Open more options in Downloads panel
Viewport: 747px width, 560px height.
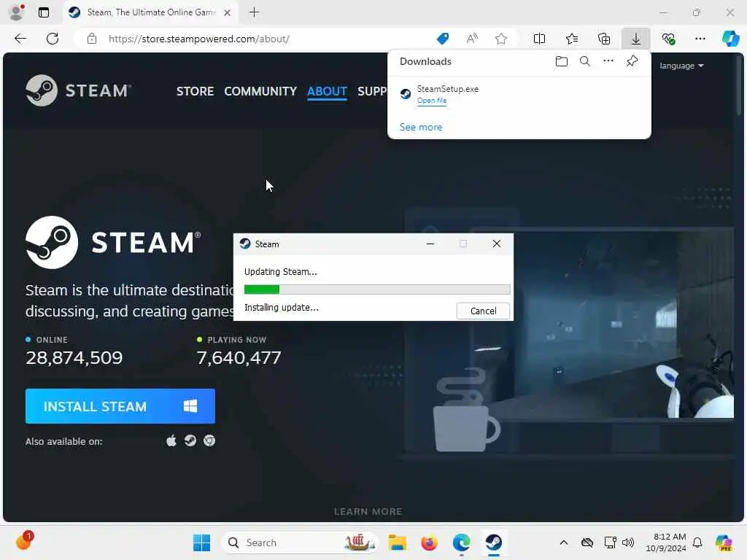click(608, 61)
